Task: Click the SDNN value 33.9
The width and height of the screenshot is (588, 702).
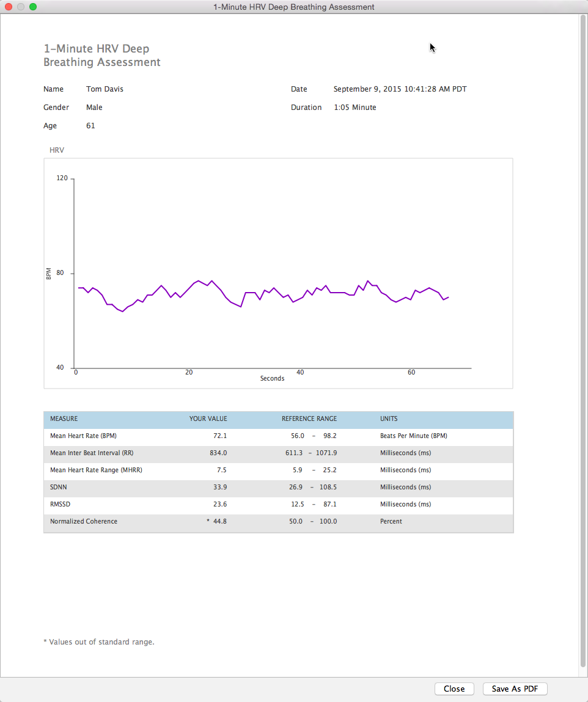Action: click(220, 487)
